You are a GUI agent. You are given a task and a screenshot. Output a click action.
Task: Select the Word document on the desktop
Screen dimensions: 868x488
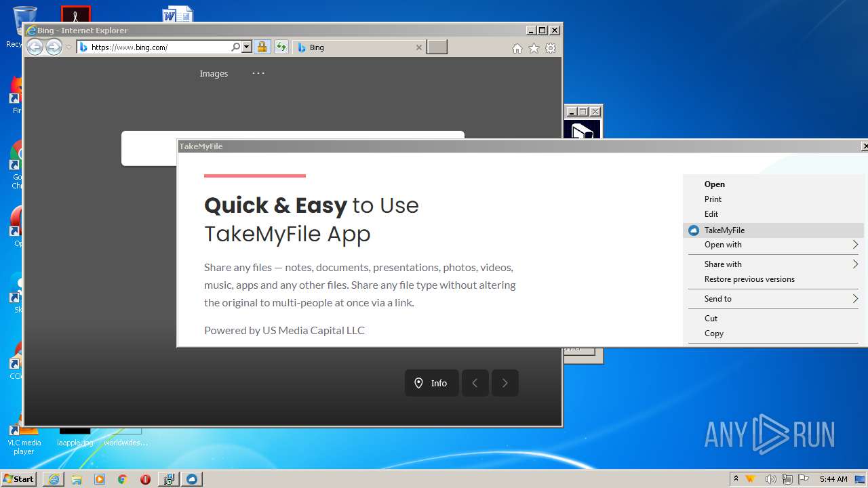coord(178,14)
